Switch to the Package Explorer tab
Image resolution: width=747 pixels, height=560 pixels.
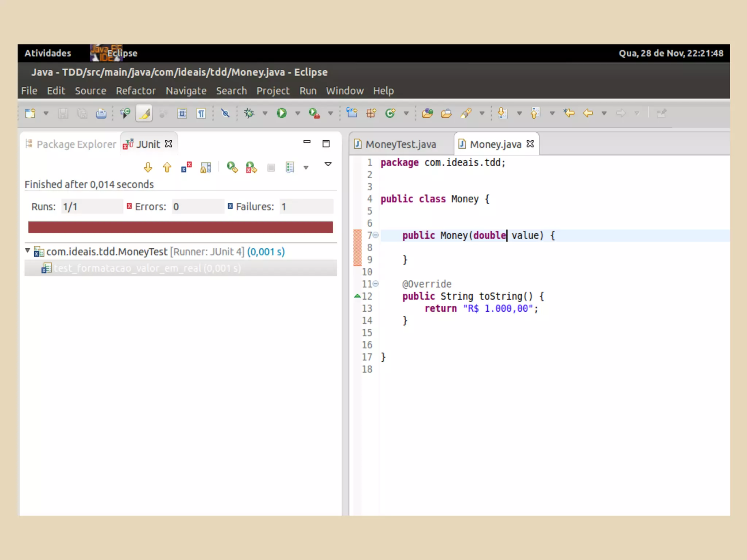click(x=76, y=144)
